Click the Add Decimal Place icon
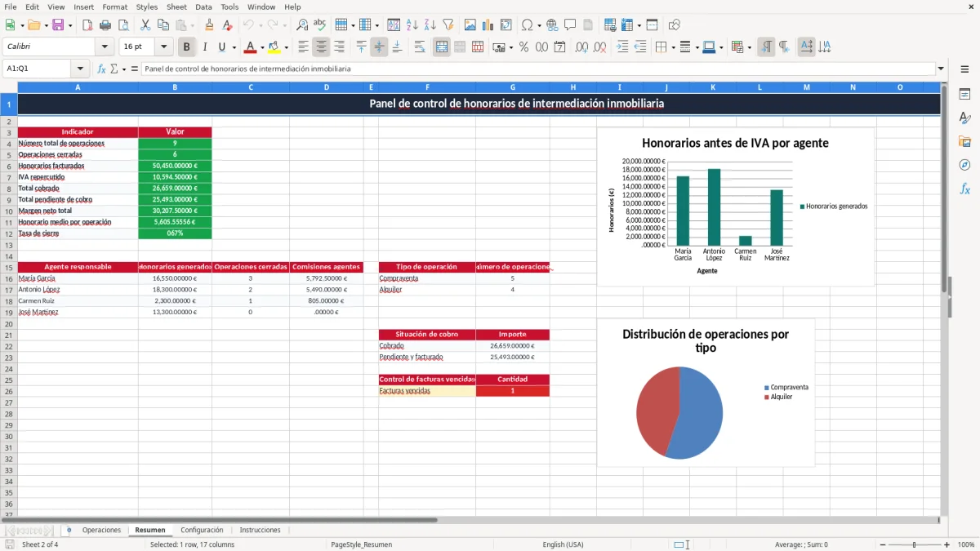 pyautogui.click(x=582, y=47)
